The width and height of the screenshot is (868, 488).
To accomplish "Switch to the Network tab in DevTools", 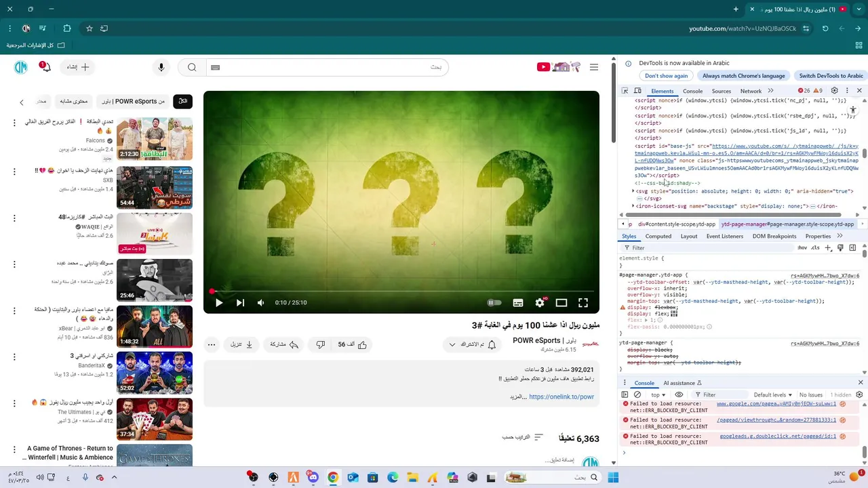I will [751, 91].
